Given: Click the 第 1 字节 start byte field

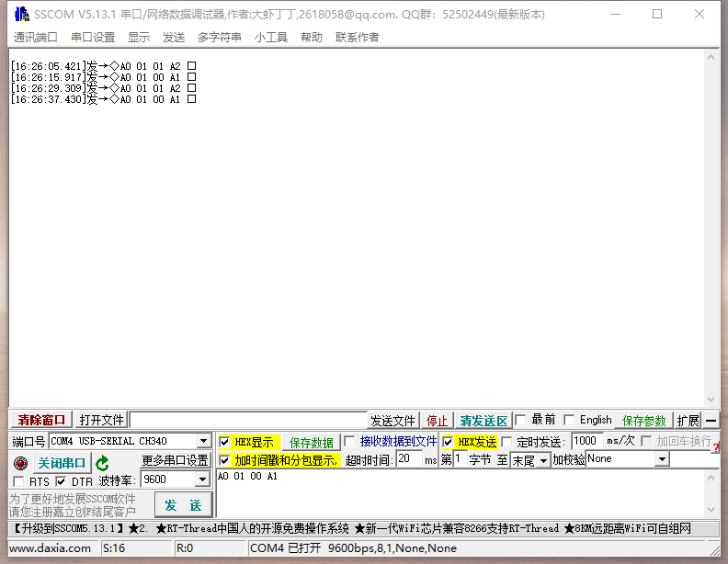Looking at the screenshot, I should click(460, 459).
